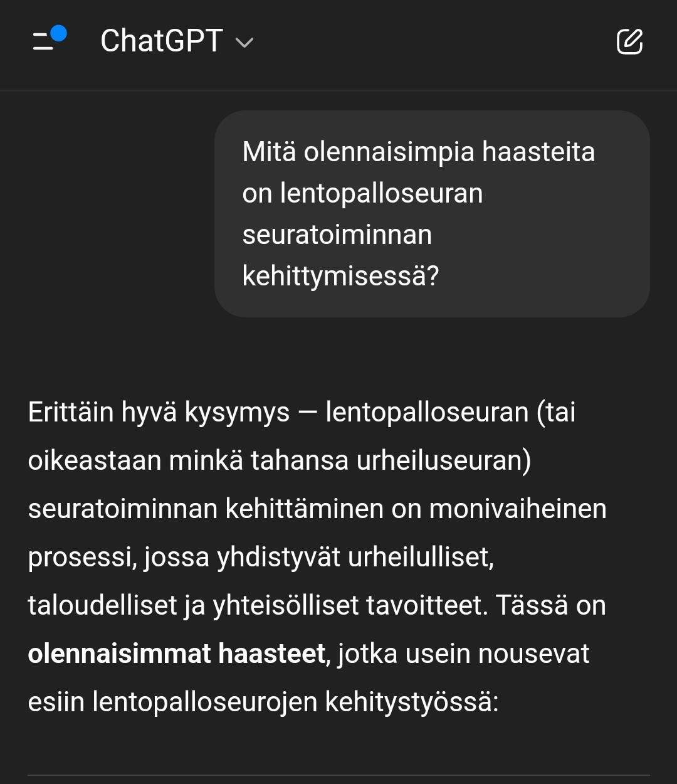The width and height of the screenshot is (677, 784).
Task: Click the word "monivaiheinen" in response
Action: pos(518,509)
